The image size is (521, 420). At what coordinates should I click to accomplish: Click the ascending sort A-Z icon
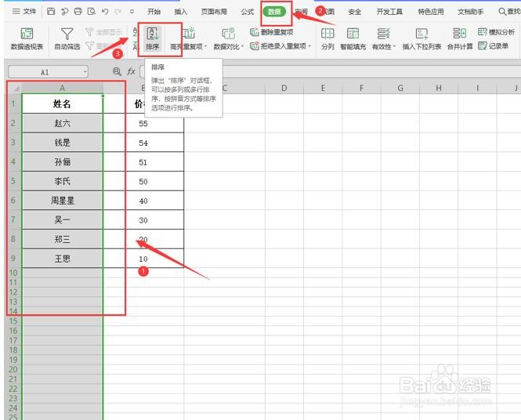coord(135,32)
